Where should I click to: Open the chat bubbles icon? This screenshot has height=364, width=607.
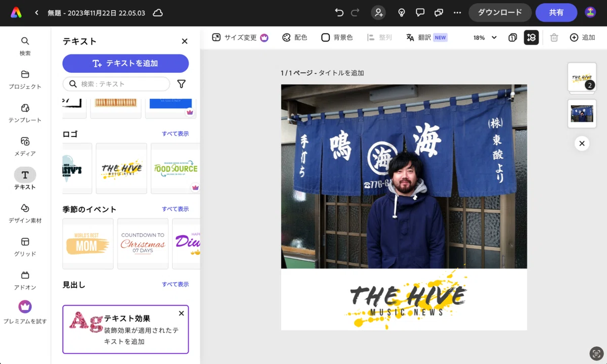click(439, 13)
